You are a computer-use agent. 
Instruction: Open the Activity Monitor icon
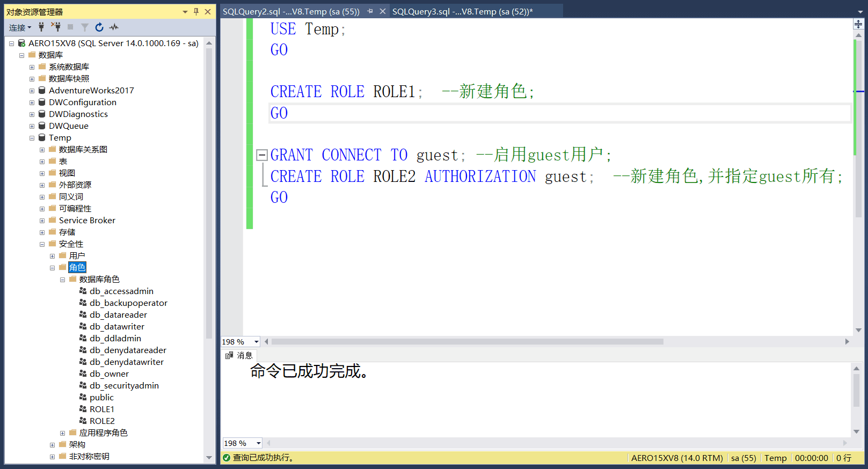pyautogui.click(x=114, y=27)
